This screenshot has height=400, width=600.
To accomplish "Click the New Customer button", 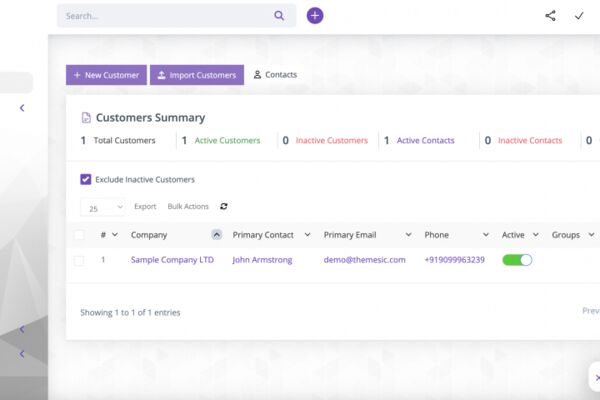I will (x=106, y=75).
